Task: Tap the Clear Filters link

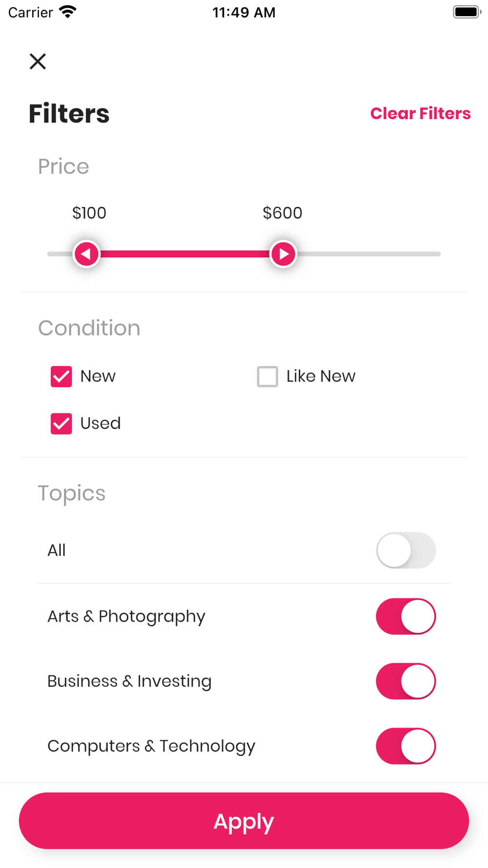Action: coord(420,113)
